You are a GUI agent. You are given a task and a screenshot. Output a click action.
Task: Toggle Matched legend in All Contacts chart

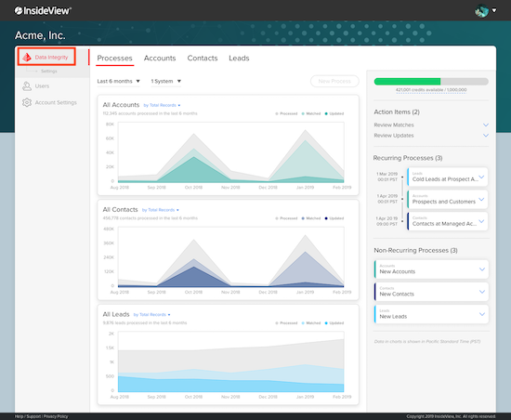click(x=311, y=218)
